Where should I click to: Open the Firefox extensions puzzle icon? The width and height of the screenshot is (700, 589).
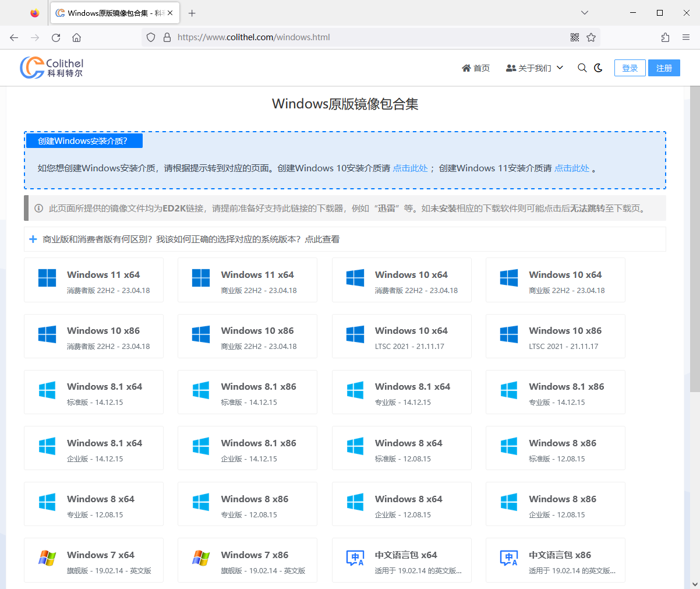click(665, 37)
